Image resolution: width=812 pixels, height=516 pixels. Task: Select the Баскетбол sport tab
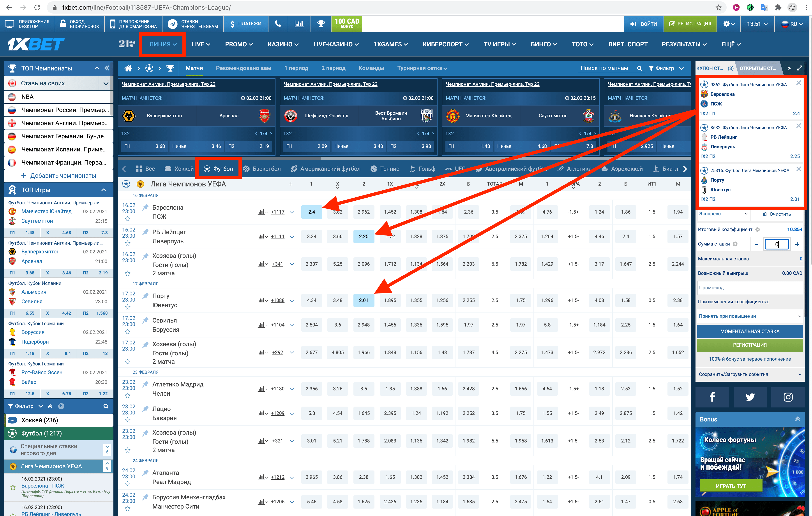[x=262, y=168]
